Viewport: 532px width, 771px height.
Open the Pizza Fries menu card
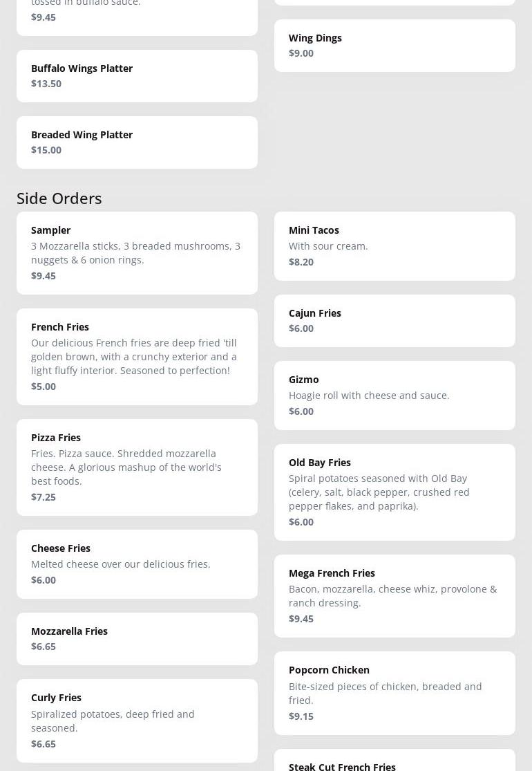pos(137,467)
